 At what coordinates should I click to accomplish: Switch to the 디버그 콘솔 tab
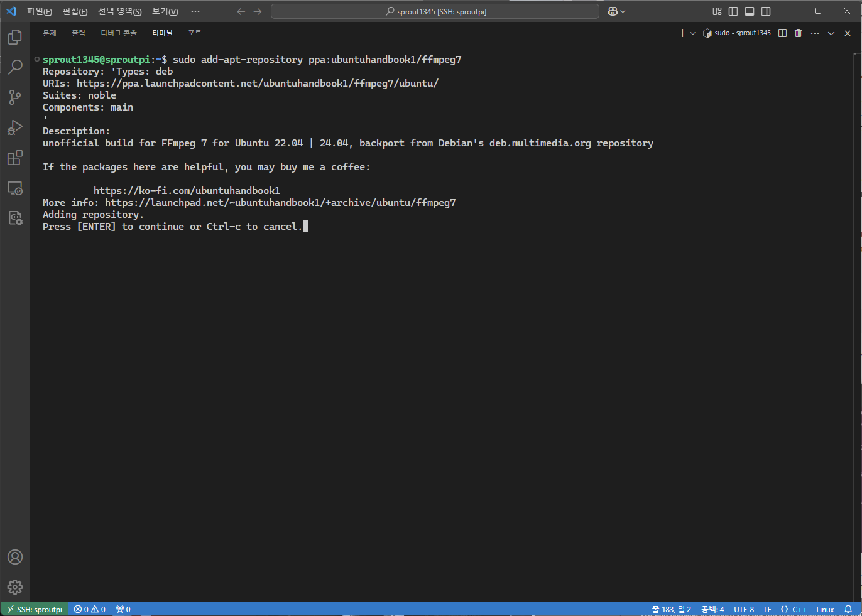point(119,33)
